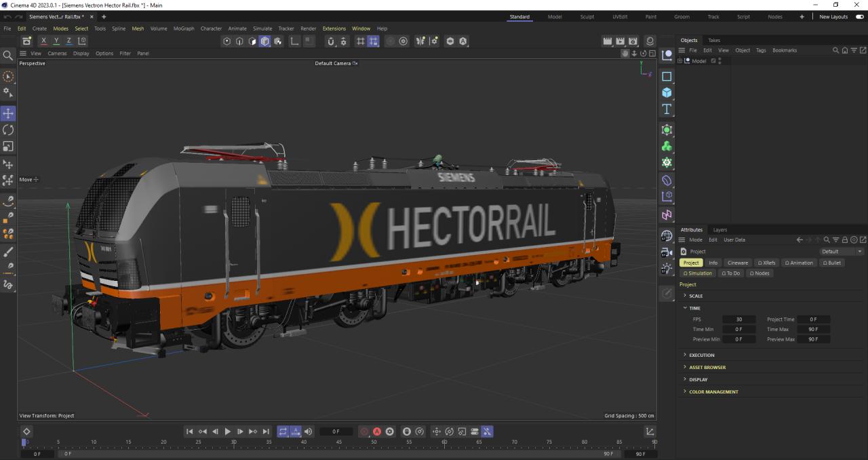Click the Text spline tool icon
Image resolution: width=868 pixels, height=460 pixels.
(667, 109)
